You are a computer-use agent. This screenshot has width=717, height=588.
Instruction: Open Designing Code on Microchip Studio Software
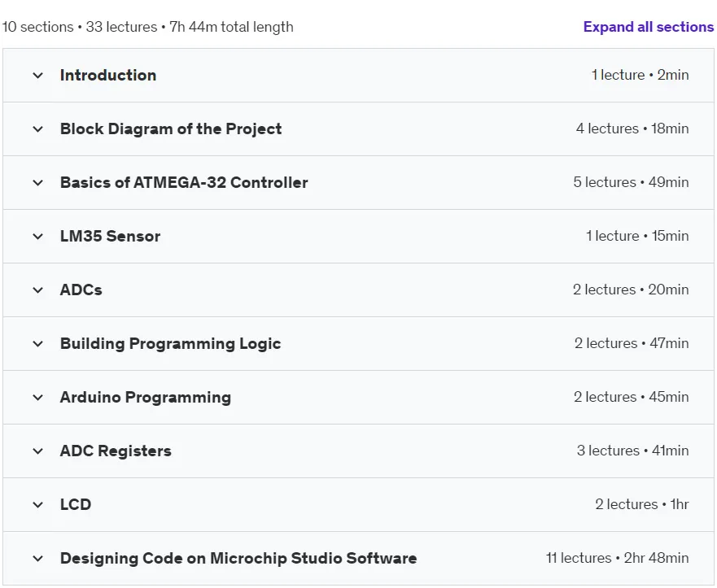click(238, 558)
